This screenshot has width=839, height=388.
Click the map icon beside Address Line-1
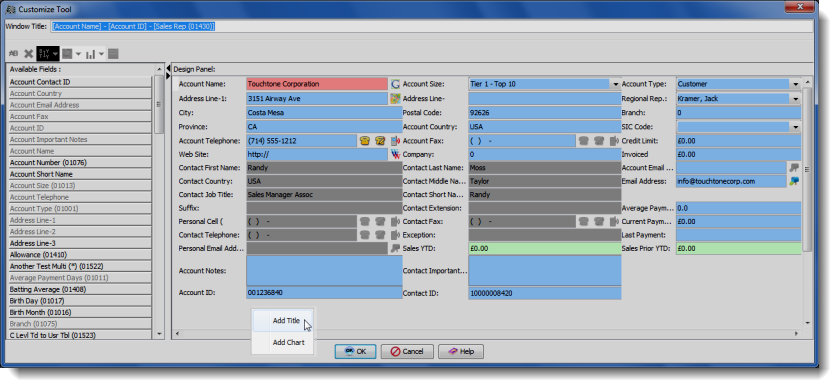(x=395, y=98)
